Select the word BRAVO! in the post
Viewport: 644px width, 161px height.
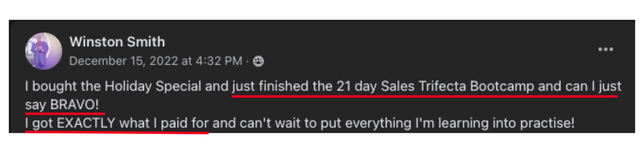74,104
